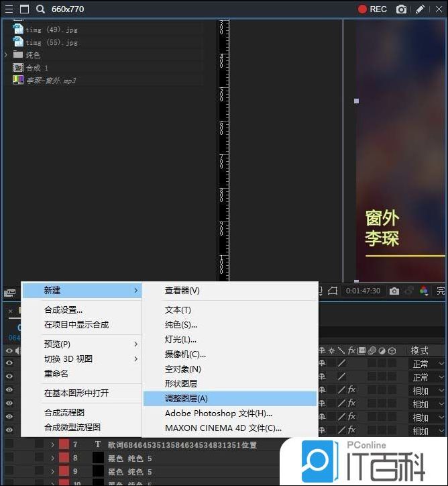The height and width of the screenshot is (486, 448).
Task: Click the 0:01:47:30 timecode in viewer
Action: [363, 291]
